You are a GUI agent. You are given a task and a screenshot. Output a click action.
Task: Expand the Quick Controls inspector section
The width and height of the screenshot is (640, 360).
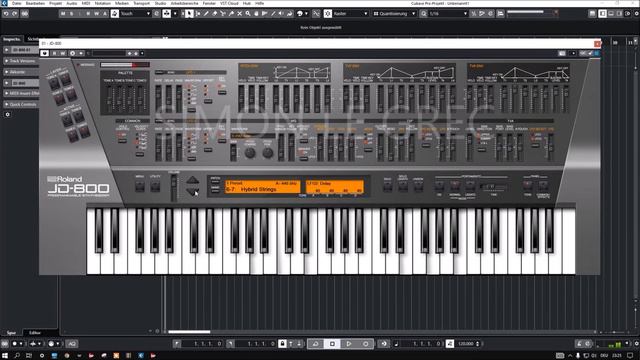22,104
